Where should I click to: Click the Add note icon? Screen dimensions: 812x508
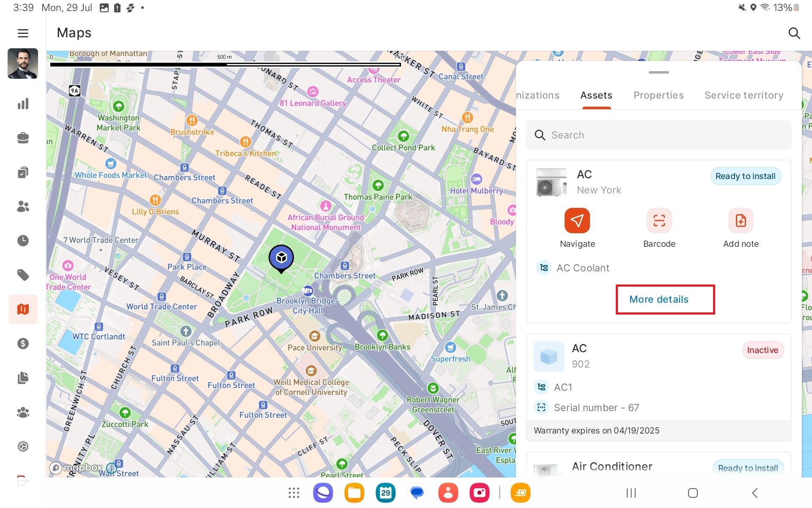(741, 221)
